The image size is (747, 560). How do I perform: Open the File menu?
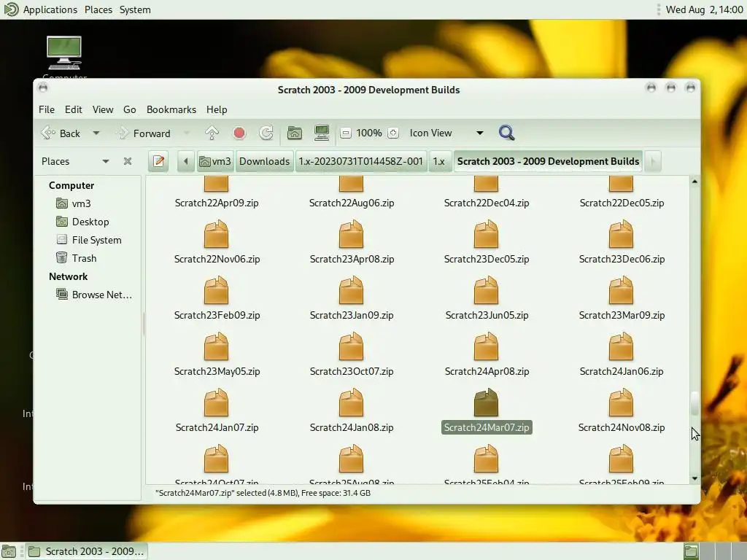tap(46, 109)
